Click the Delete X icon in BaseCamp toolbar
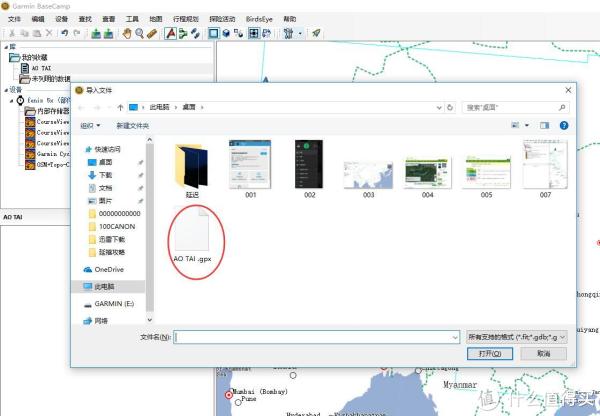Image resolution: width=600 pixels, height=416 pixels. 49,33
